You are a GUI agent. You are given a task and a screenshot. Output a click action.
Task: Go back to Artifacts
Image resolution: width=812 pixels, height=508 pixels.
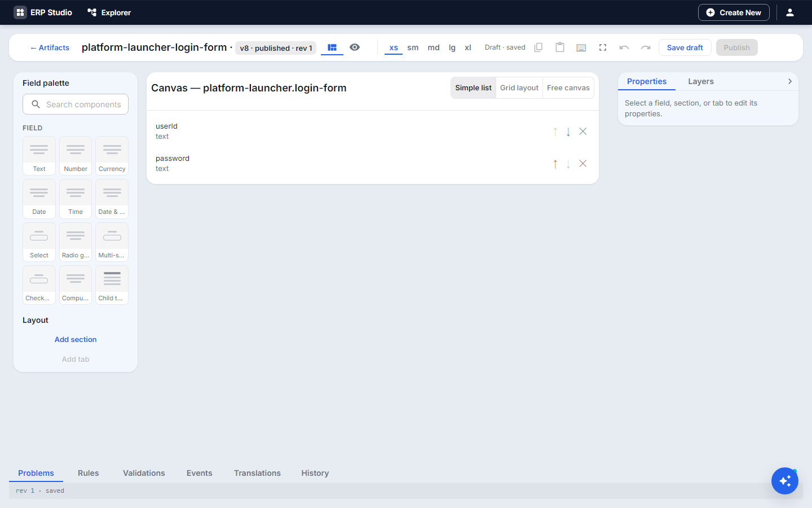(x=50, y=47)
